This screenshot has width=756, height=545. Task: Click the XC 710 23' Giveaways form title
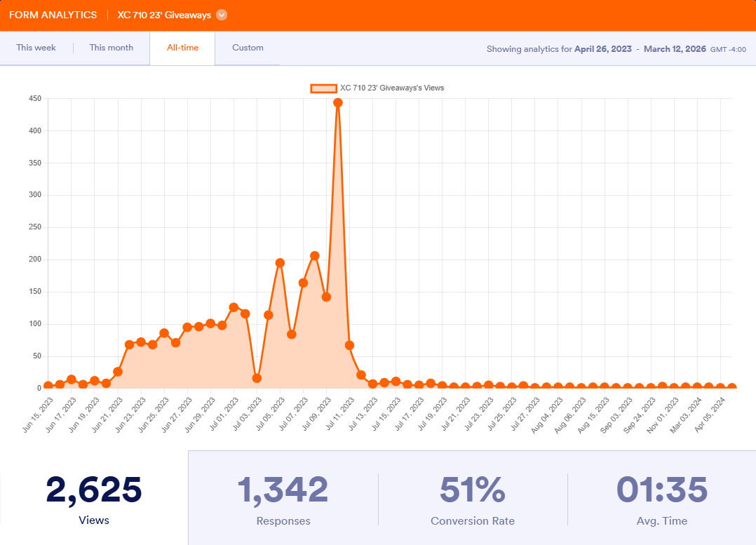164,15
